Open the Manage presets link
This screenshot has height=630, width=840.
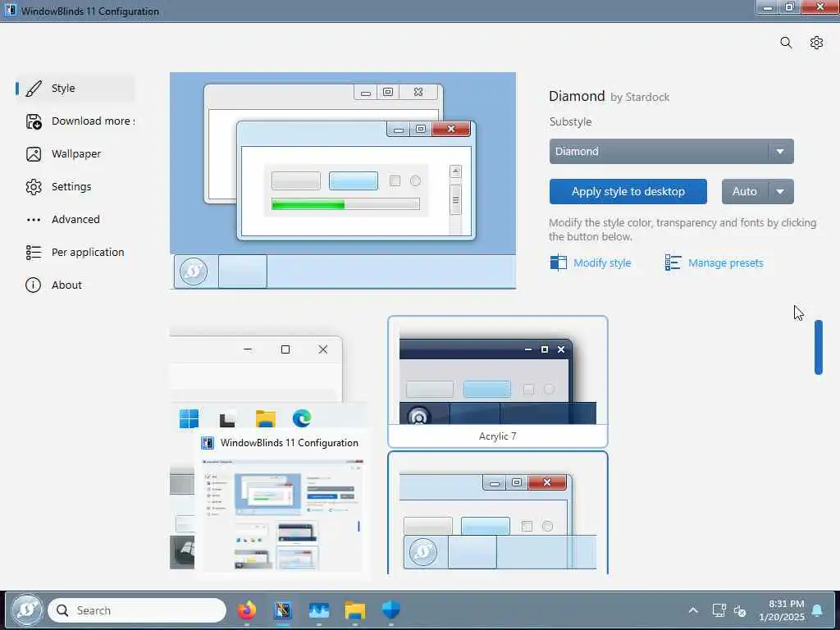click(725, 263)
